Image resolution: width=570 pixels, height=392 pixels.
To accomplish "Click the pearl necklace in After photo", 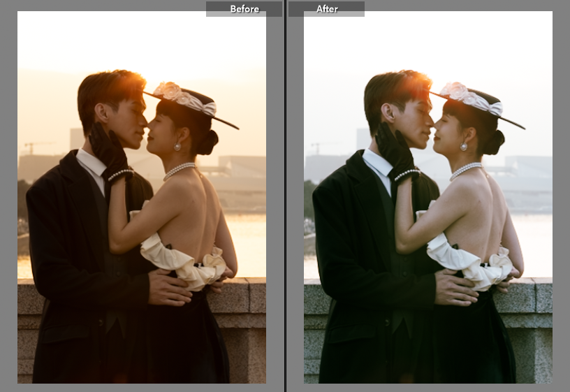I will tap(465, 170).
